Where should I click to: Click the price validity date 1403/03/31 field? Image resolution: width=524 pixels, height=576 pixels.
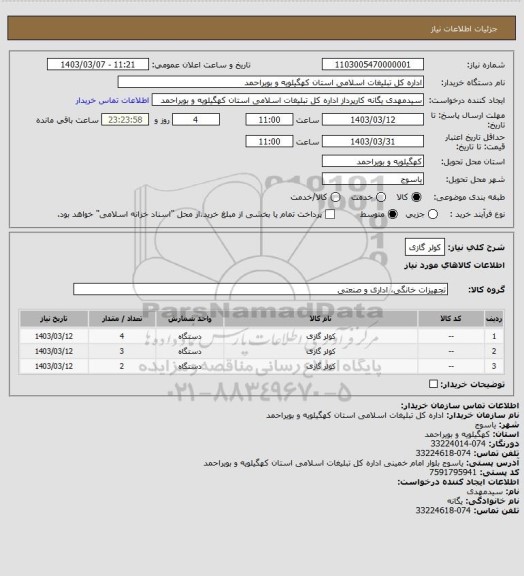[x=373, y=141]
